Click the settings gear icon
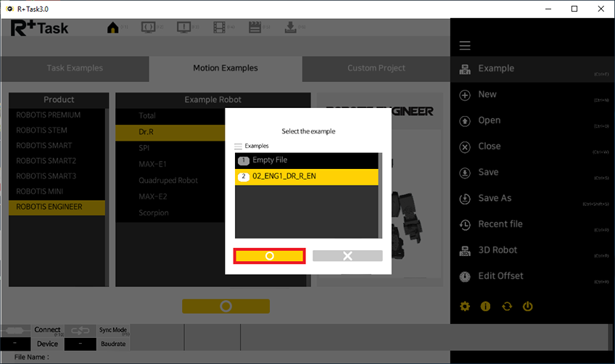 coord(465,306)
